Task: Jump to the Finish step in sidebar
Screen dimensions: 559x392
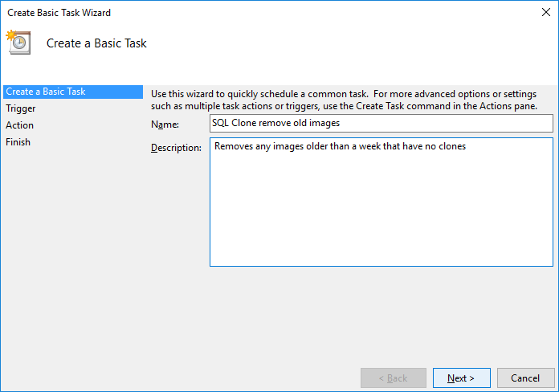Action: pos(18,142)
